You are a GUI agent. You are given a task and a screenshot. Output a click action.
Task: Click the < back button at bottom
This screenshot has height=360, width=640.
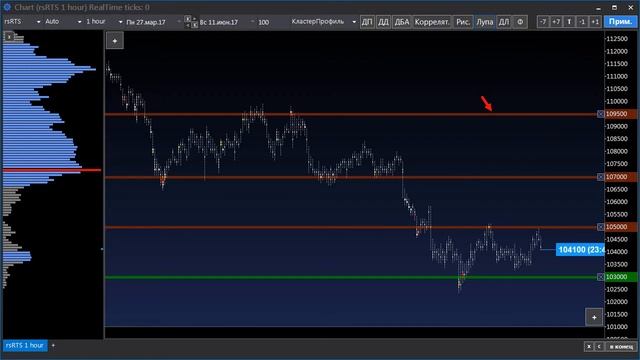[599, 347]
